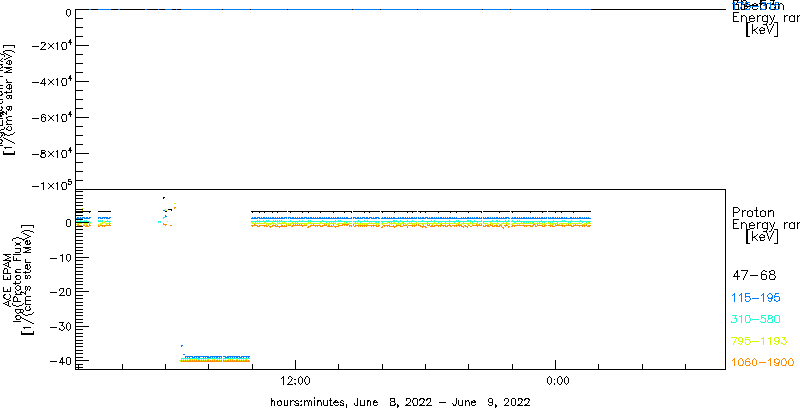Click the -6×10⁴ tick label in the upper panel
The width and height of the screenshot is (800, 410).
51,117
